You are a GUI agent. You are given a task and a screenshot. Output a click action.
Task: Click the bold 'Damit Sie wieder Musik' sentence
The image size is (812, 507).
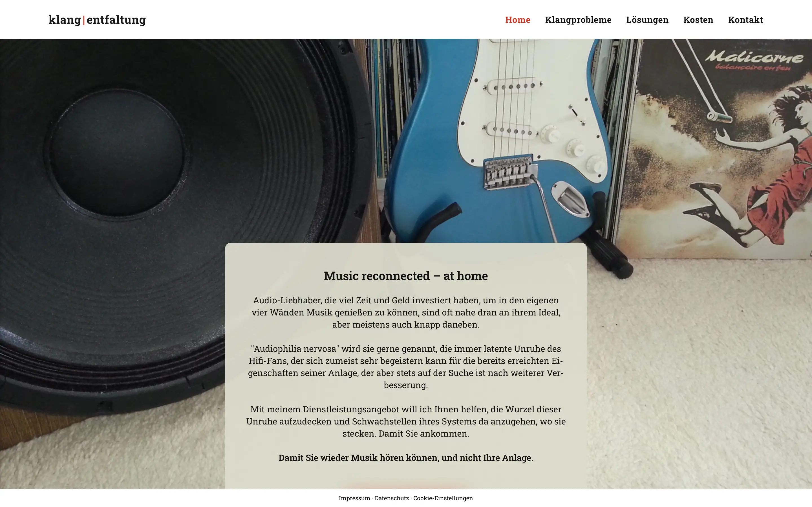point(406,457)
